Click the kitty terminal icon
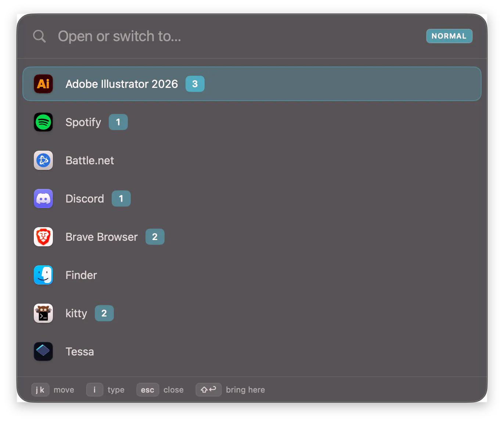 (43, 313)
